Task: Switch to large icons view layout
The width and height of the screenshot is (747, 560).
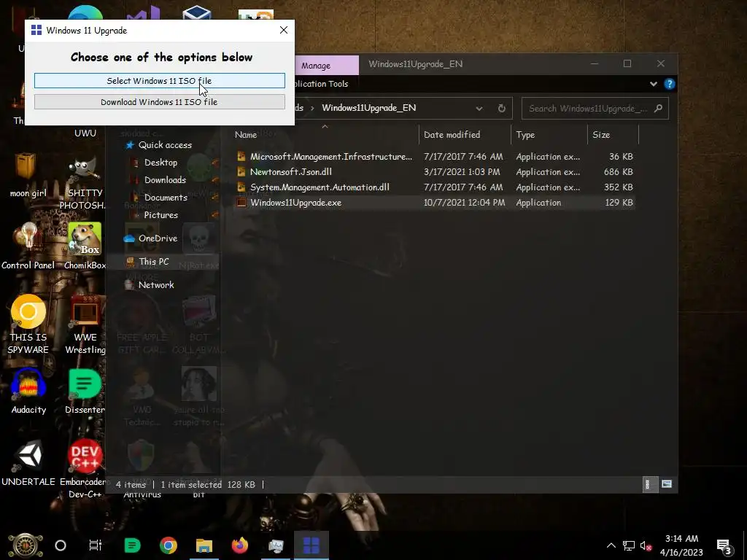Action: pos(667,485)
